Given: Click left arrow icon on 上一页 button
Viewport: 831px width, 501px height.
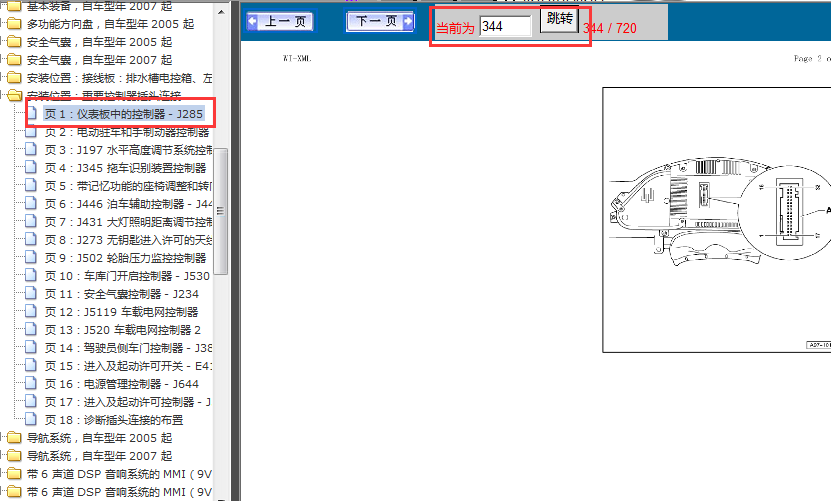Looking at the screenshot, I should point(252,21).
